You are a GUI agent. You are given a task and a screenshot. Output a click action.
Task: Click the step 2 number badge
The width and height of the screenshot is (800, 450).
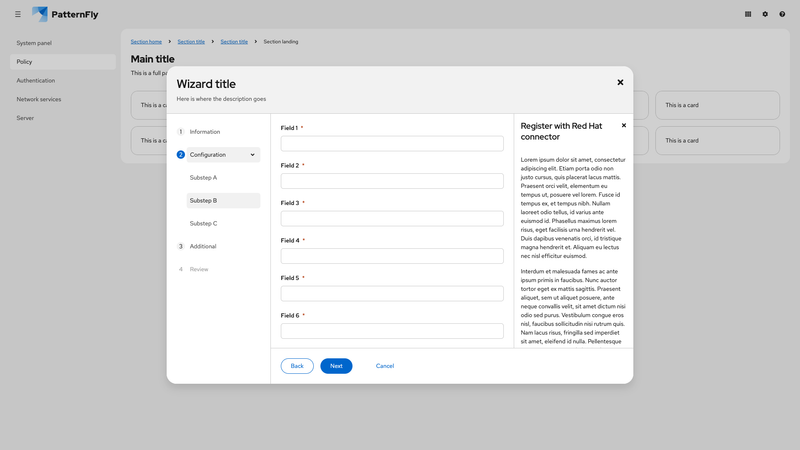coord(181,155)
